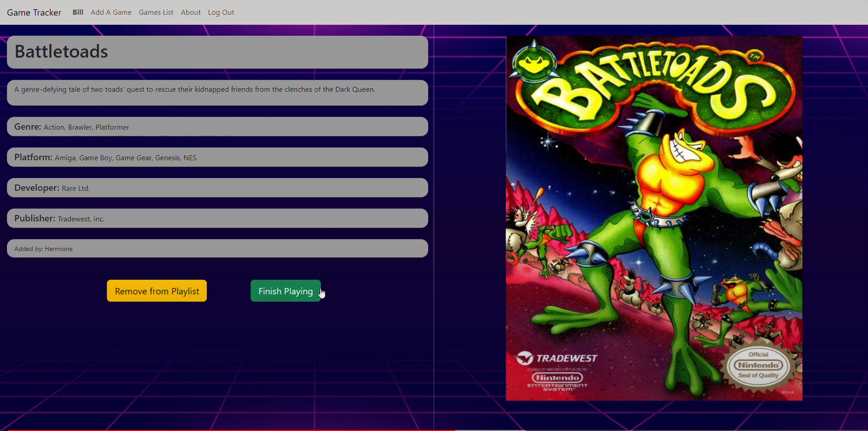Screen dimensions: 868x431
Task: Open the Add A Game page
Action: click(x=111, y=12)
